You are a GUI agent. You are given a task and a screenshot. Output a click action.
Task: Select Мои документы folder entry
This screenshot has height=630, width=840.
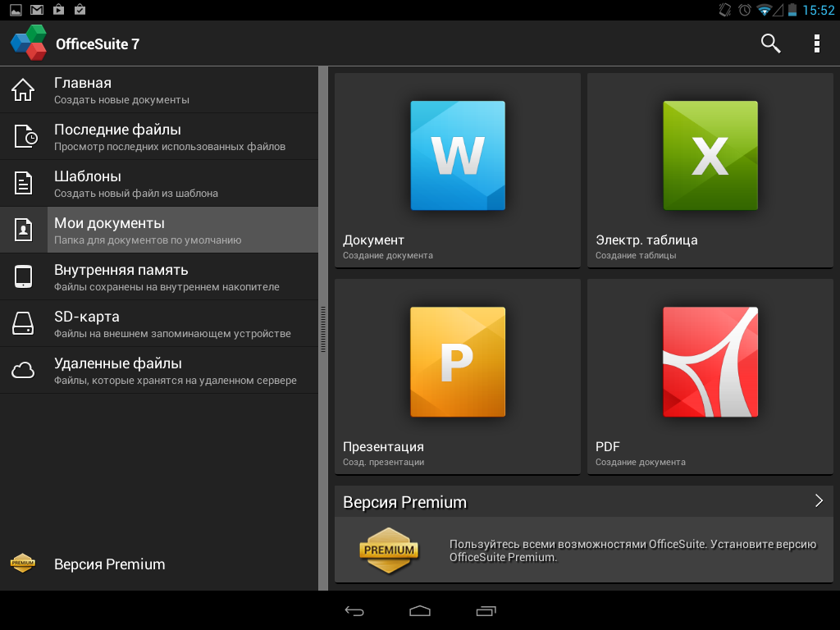(x=159, y=230)
